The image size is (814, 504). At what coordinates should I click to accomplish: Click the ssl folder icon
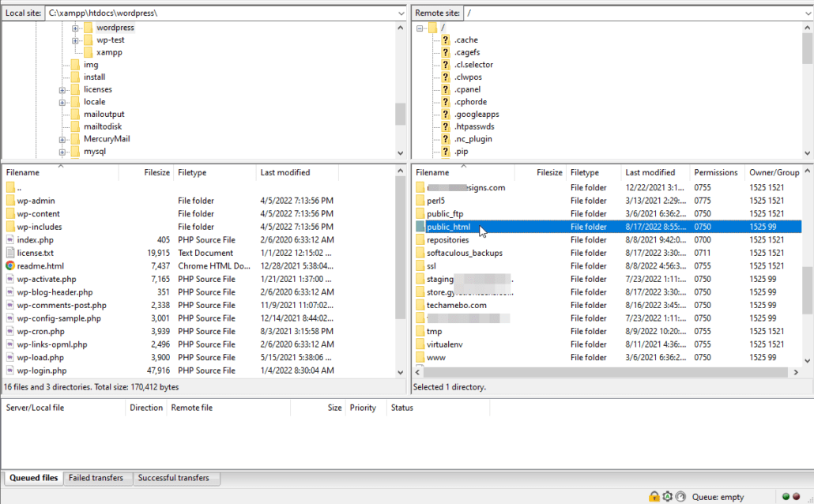(420, 265)
